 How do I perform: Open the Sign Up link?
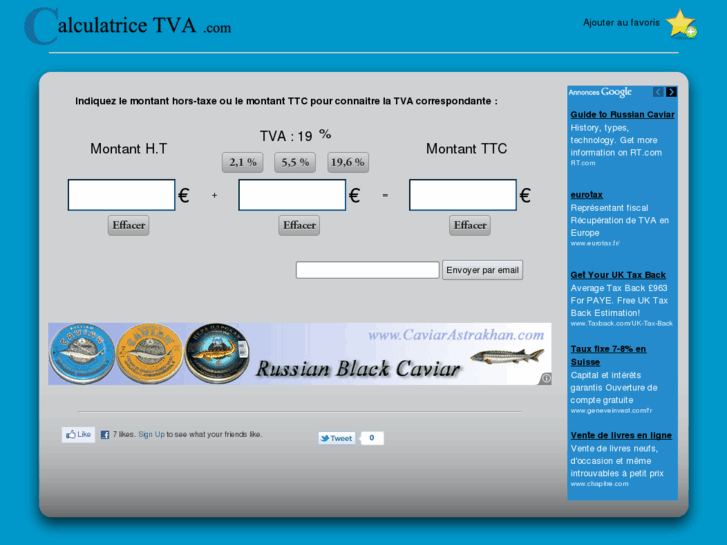(151, 435)
